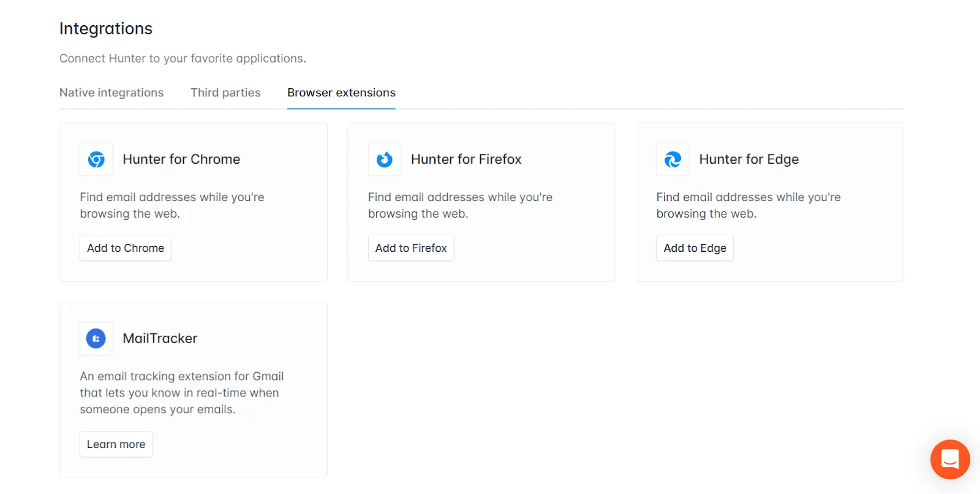The width and height of the screenshot is (980, 494).
Task: Click the 'Connect Hunter to your favorite applications' text
Action: [183, 58]
